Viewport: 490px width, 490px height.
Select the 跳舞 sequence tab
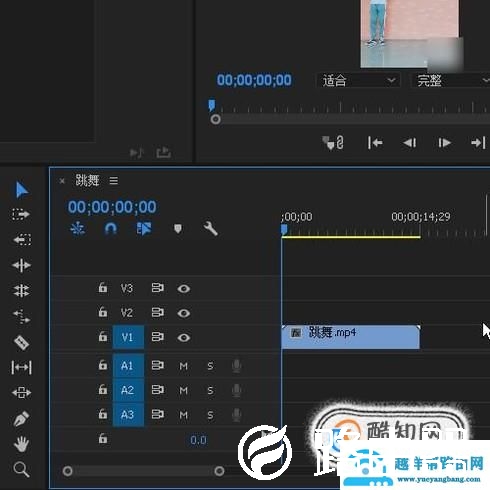(x=87, y=181)
